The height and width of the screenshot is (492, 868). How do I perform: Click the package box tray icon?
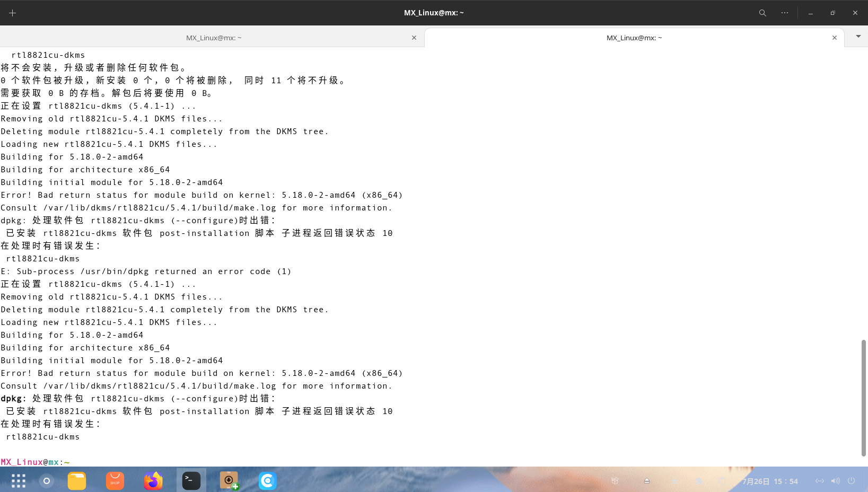coord(615,481)
